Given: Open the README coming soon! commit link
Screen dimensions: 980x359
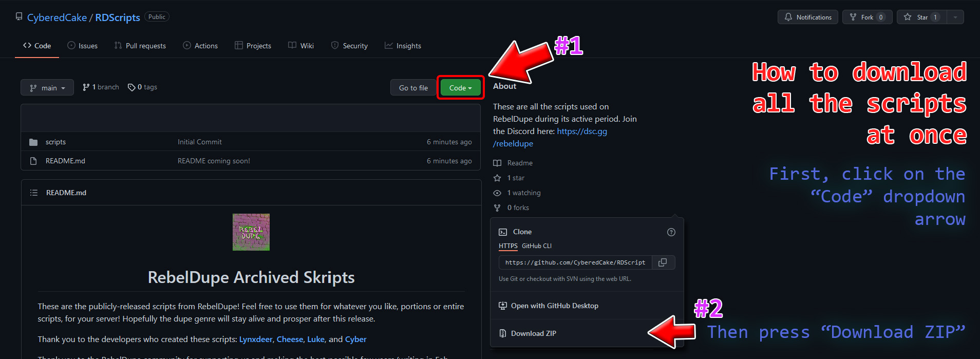Looking at the screenshot, I should click(x=214, y=161).
